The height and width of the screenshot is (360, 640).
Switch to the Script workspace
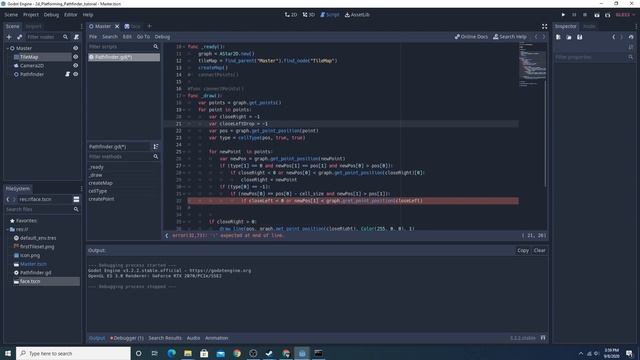click(x=330, y=15)
